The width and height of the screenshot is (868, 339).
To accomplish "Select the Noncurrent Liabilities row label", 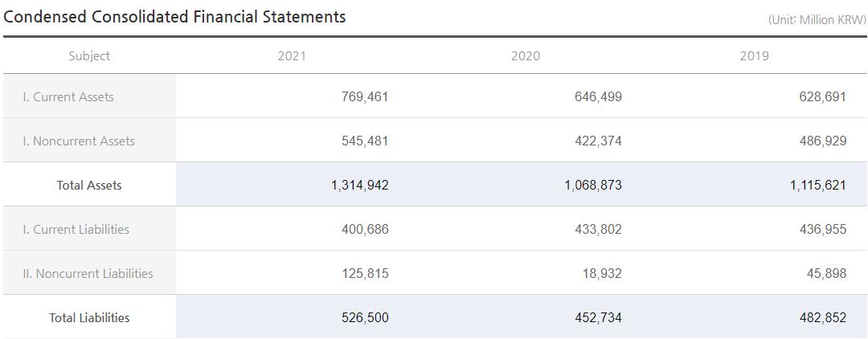I will pyautogui.click(x=88, y=273).
